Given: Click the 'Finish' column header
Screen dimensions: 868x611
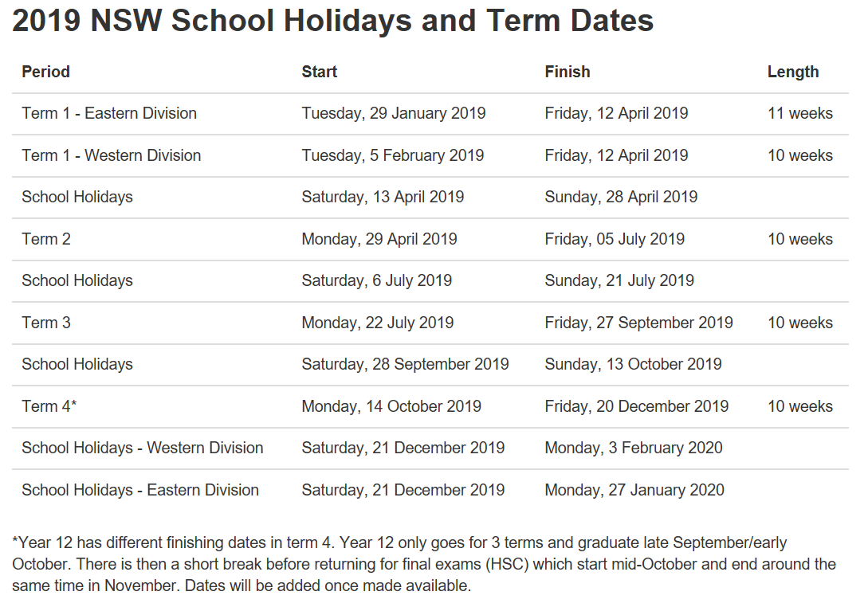Looking at the screenshot, I should coord(568,72).
